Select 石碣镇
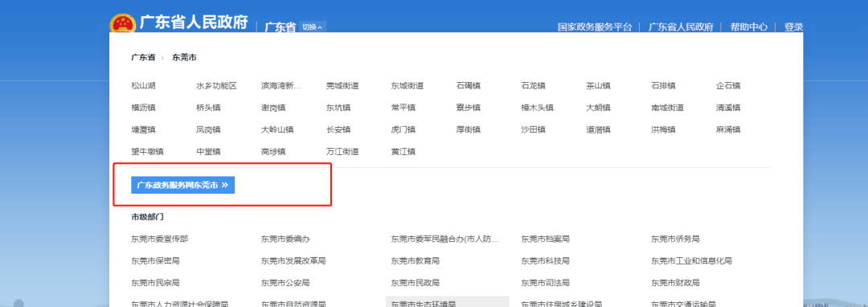The height and width of the screenshot is (307, 868). click(469, 86)
